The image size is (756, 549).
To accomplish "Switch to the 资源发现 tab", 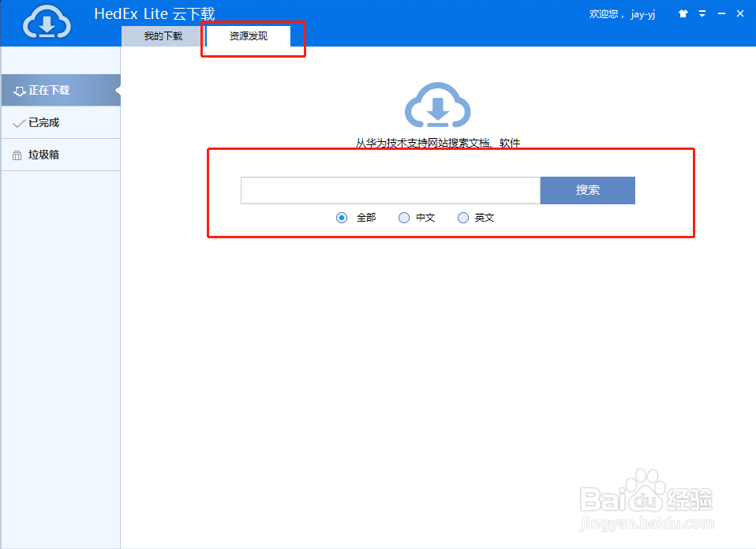I will (249, 36).
